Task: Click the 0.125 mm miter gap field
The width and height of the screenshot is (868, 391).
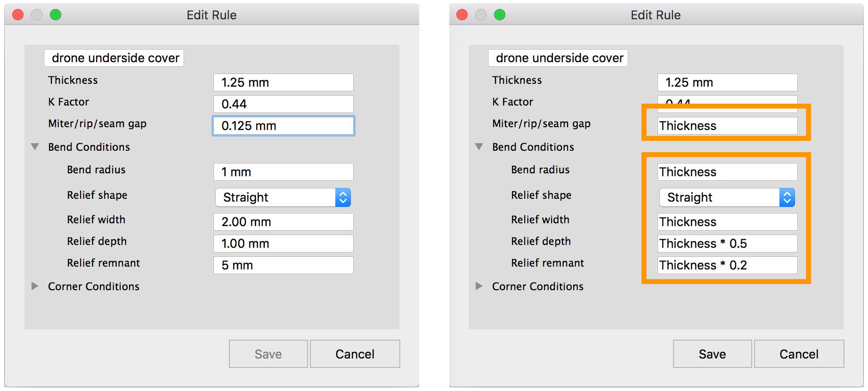Action: click(283, 126)
